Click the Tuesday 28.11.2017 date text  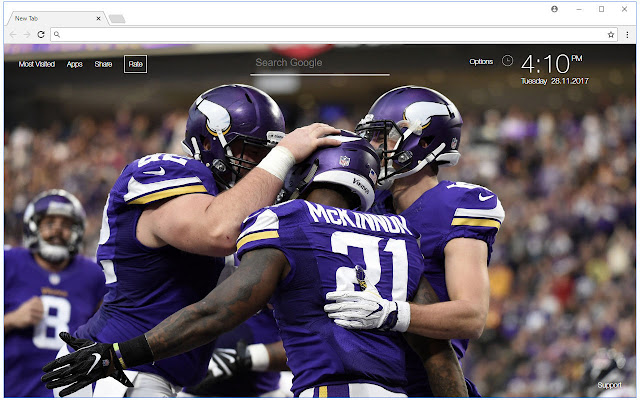[x=555, y=81]
